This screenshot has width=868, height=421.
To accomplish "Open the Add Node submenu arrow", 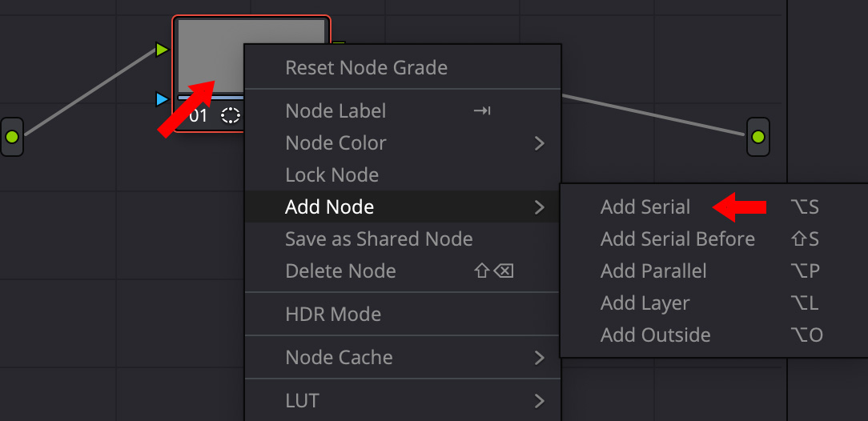I will 539,207.
